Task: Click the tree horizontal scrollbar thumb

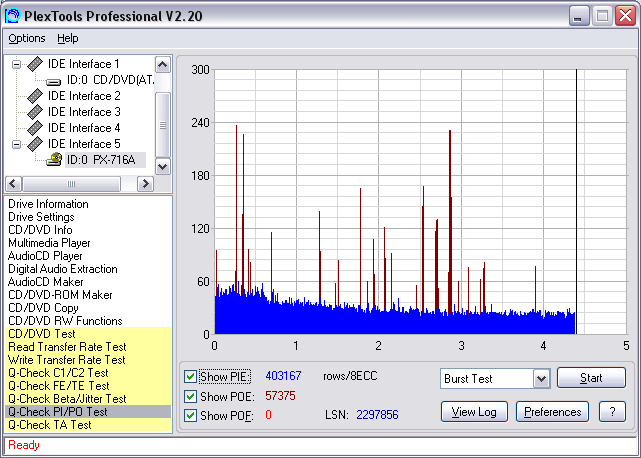Action: click(x=72, y=184)
